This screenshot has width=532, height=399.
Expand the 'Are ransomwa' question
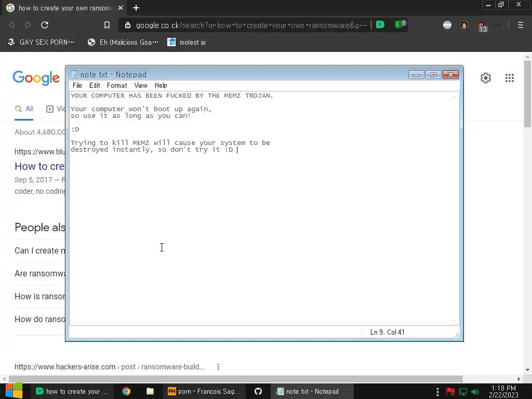tap(39, 273)
